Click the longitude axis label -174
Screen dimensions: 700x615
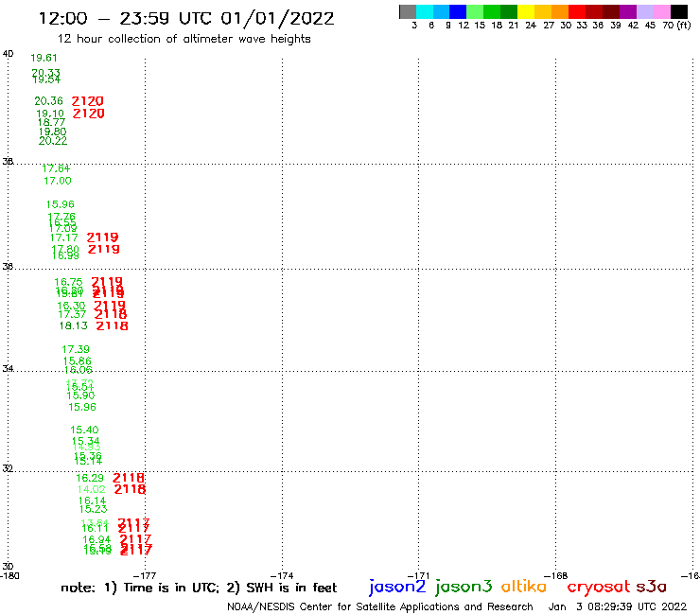(282, 576)
